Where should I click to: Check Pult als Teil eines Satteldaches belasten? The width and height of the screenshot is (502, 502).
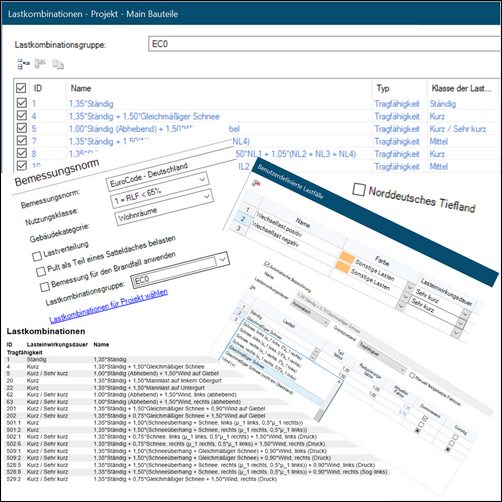tap(41, 271)
